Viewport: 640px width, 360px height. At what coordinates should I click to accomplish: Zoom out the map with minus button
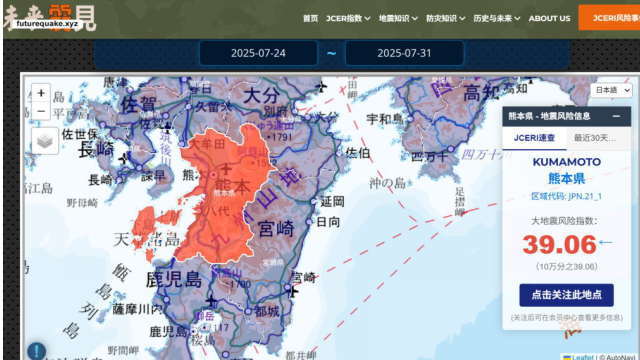point(41,111)
